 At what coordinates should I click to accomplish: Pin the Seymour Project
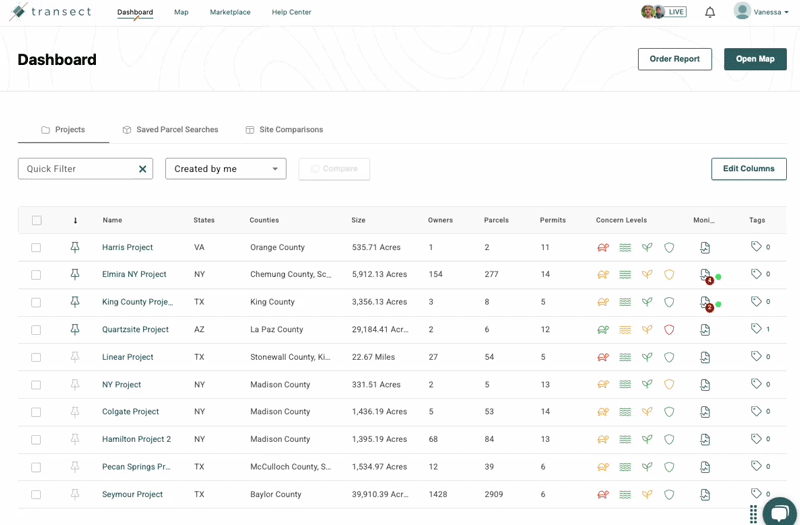click(x=75, y=494)
